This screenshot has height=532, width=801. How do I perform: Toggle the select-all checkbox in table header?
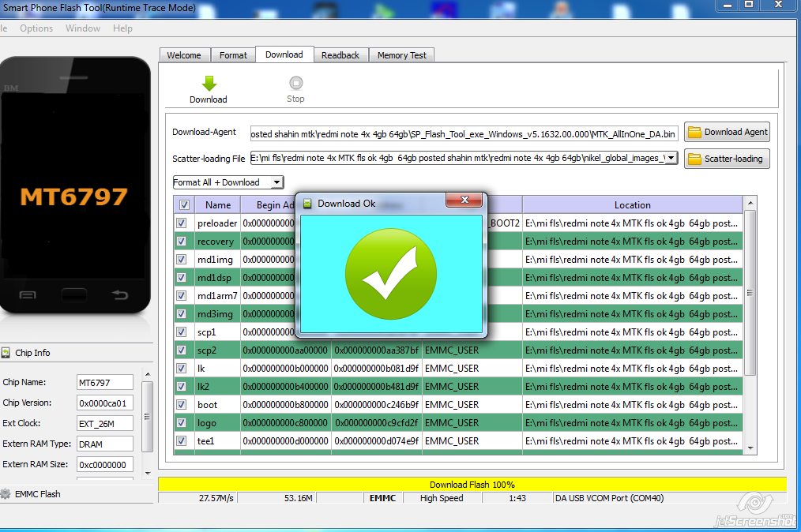coord(184,204)
